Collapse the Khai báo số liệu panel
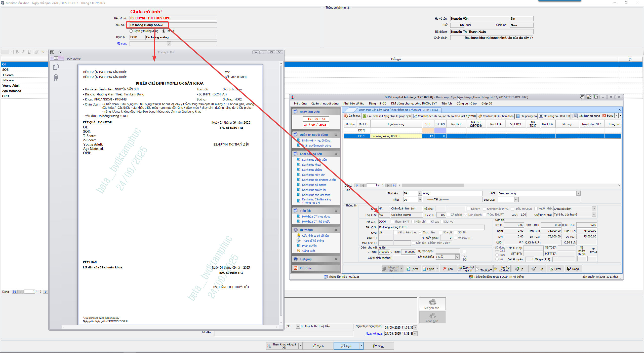644x353 pixels. coord(336,154)
